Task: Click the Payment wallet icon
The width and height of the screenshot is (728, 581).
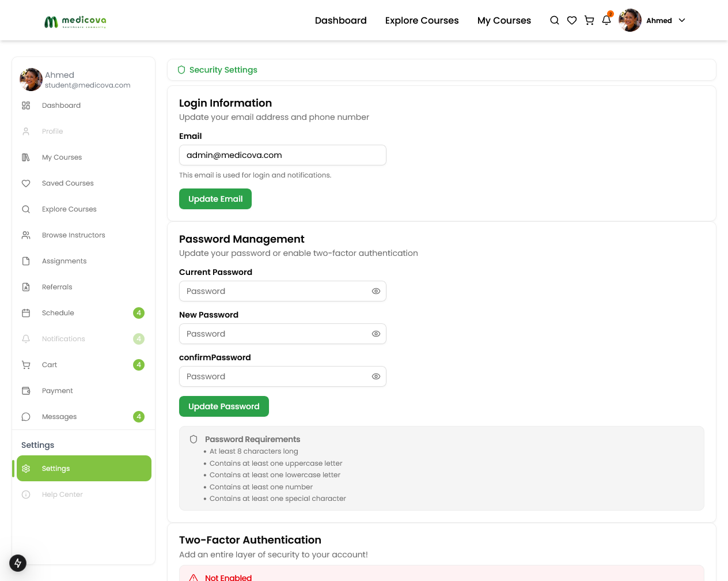Action: click(x=26, y=391)
